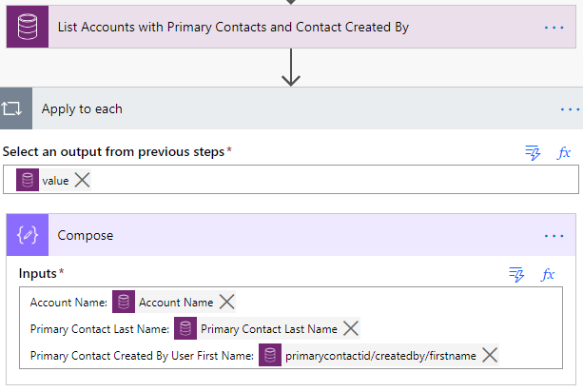Open the Apply to each options menu
The height and width of the screenshot is (392, 583).
coord(569,108)
